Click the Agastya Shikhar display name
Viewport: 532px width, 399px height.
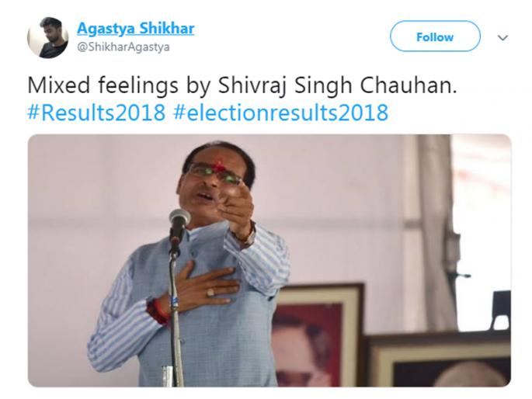(135, 29)
